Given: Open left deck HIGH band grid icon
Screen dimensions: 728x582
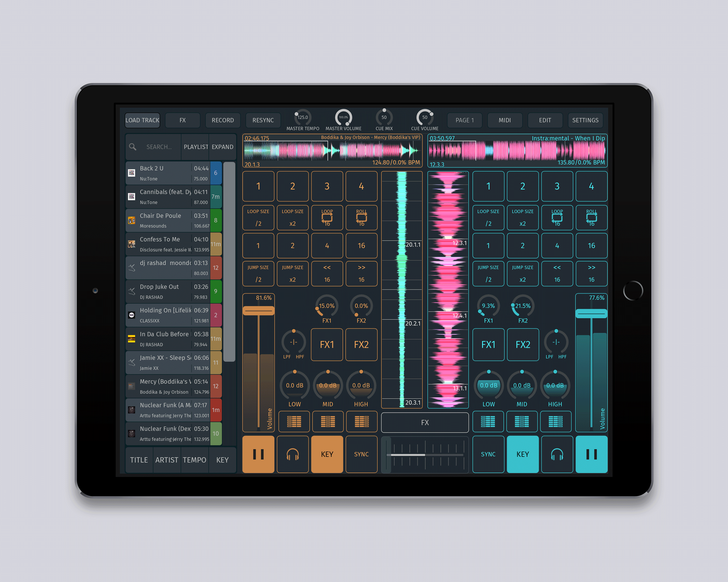Looking at the screenshot, I should point(362,421).
